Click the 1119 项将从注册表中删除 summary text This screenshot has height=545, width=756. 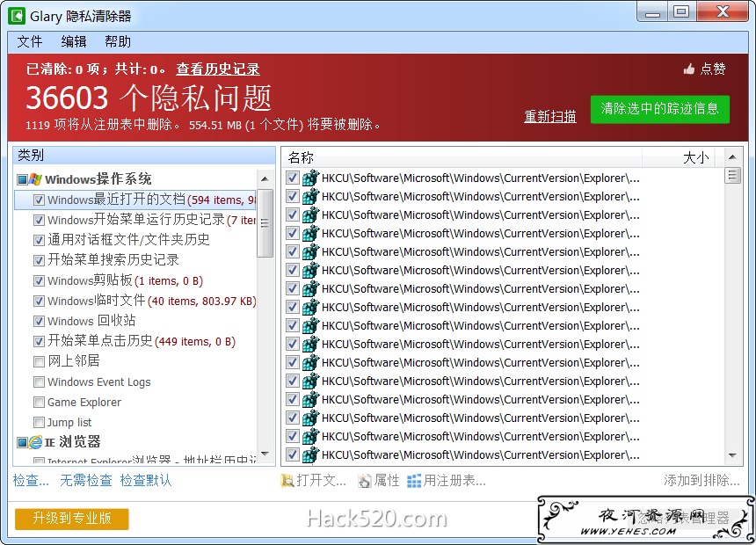pos(103,125)
